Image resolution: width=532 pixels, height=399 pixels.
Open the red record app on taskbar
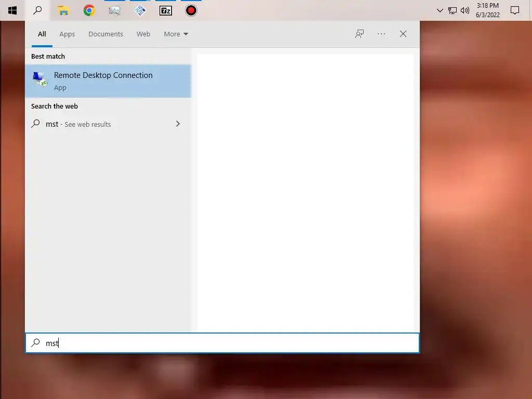(191, 10)
